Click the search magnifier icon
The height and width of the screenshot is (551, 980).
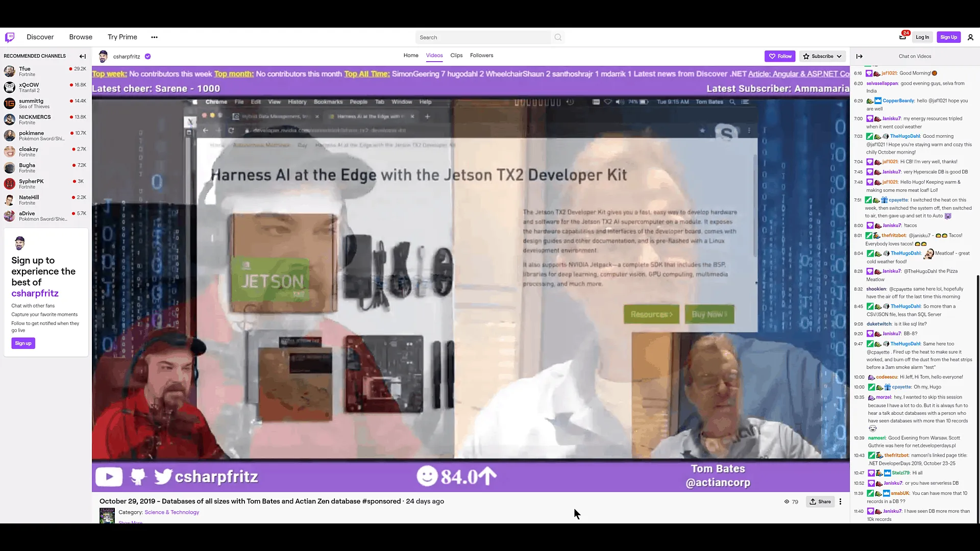[x=558, y=37]
